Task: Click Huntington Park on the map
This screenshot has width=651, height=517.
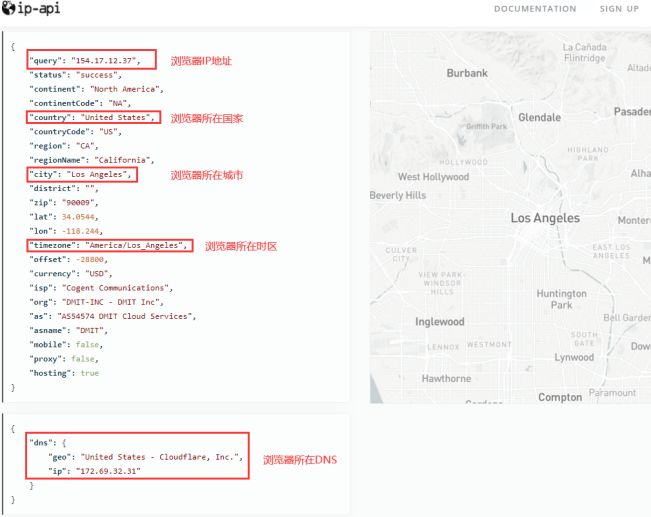Action: click(561, 299)
